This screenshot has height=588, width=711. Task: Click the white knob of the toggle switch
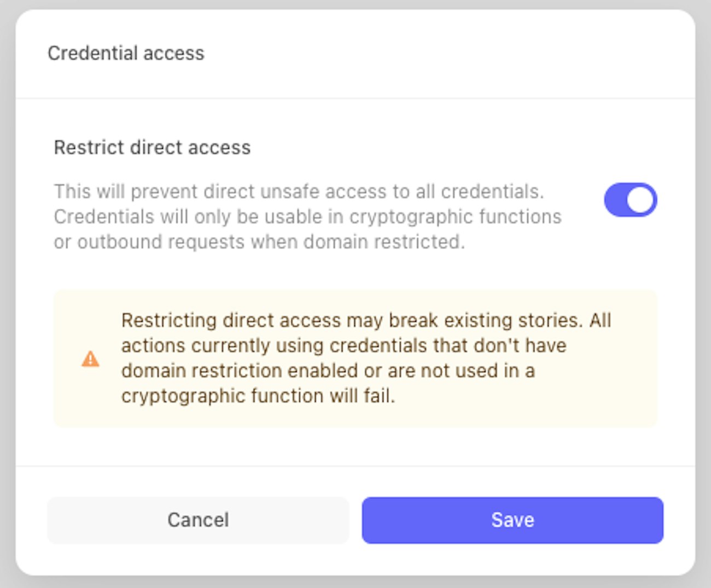point(640,200)
